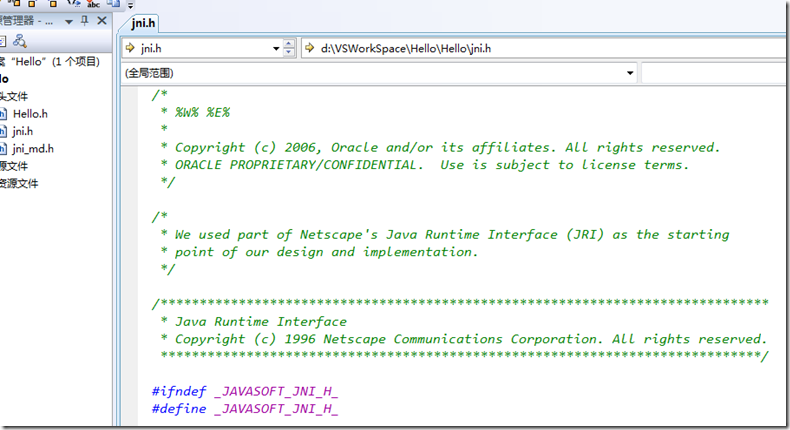Image resolution: width=790 pixels, height=430 pixels.
Task: Click the "We used part of Netscape's" comment line
Action: pyautogui.click(x=444, y=234)
